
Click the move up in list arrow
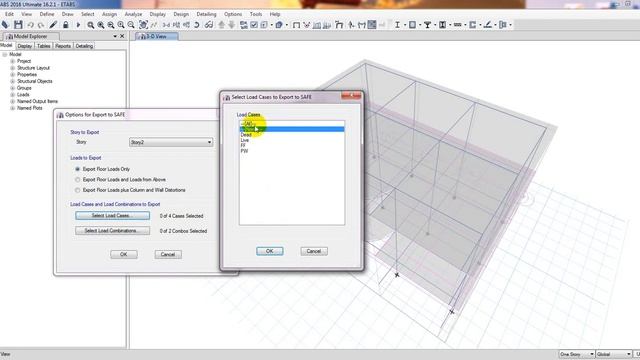coord(221,25)
